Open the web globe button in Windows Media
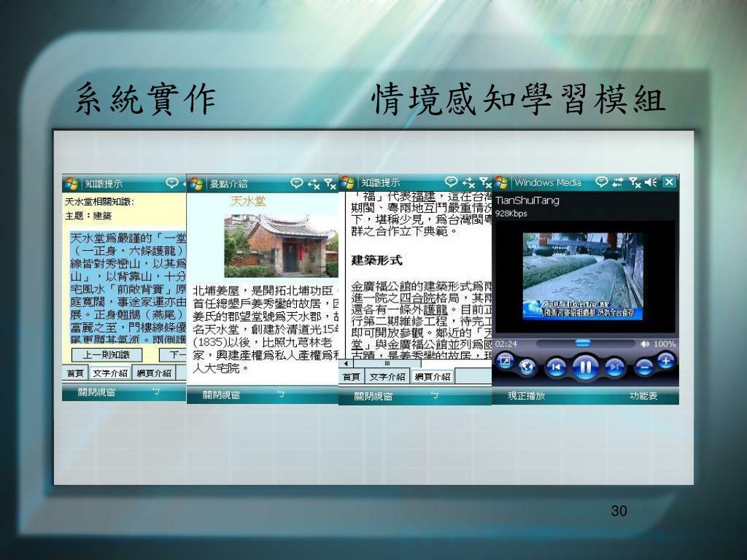The image size is (747, 560). click(x=527, y=367)
